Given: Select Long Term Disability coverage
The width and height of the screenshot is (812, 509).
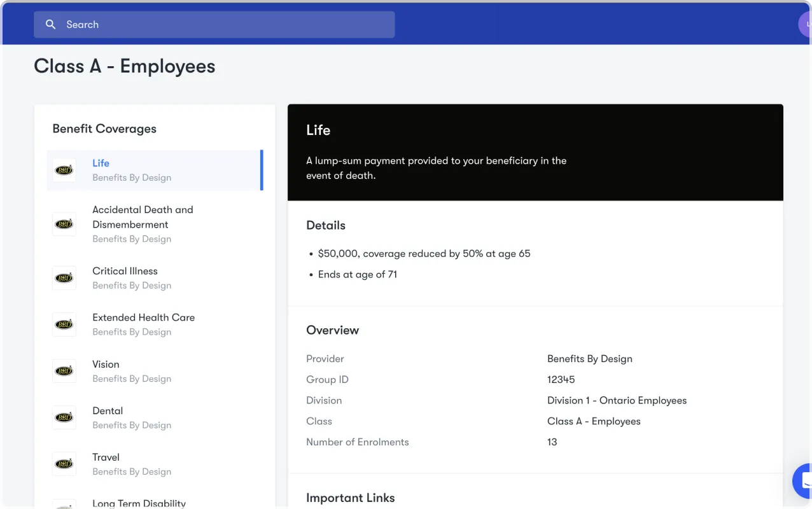Looking at the screenshot, I should pos(155,501).
